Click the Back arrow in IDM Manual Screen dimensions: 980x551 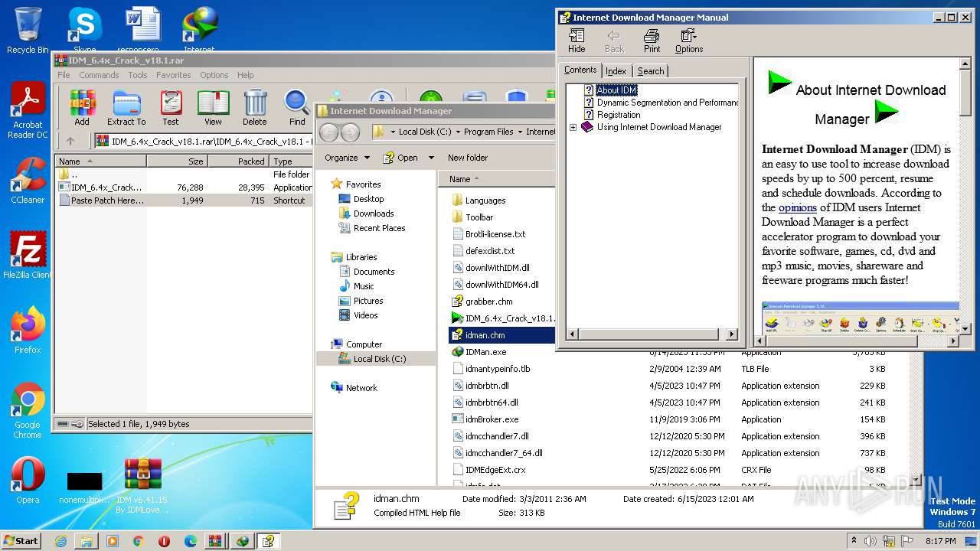(x=614, y=41)
